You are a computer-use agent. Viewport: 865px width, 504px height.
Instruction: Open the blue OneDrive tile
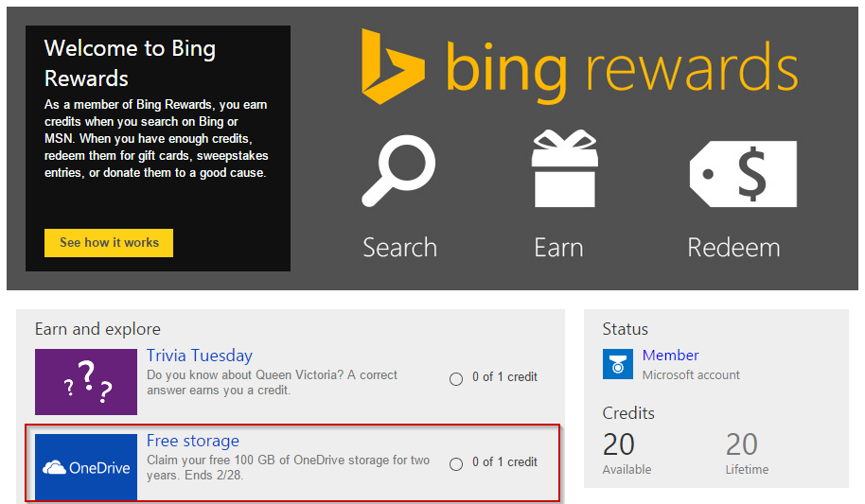(86, 467)
